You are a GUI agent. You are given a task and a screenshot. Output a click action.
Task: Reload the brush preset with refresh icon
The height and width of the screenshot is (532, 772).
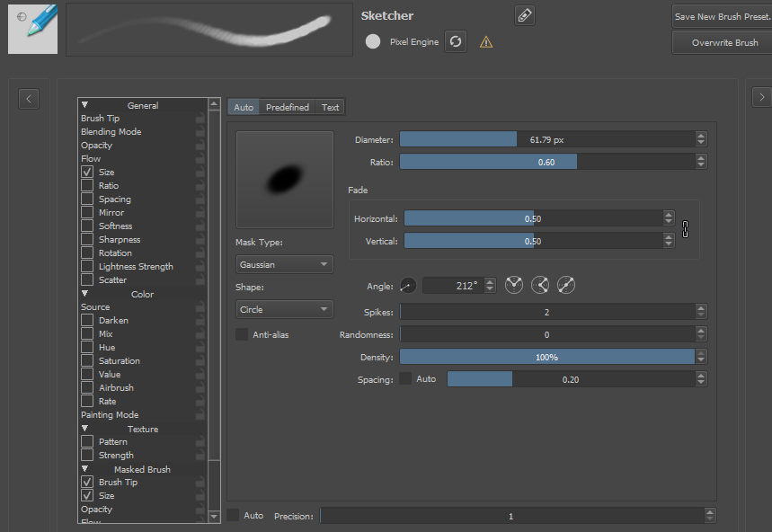pos(456,41)
